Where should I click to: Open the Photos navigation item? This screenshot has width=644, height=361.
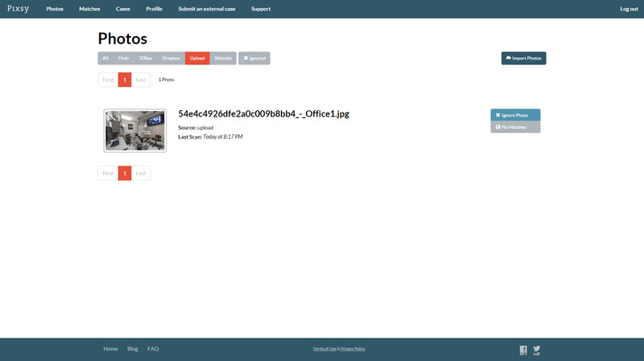[55, 9]
